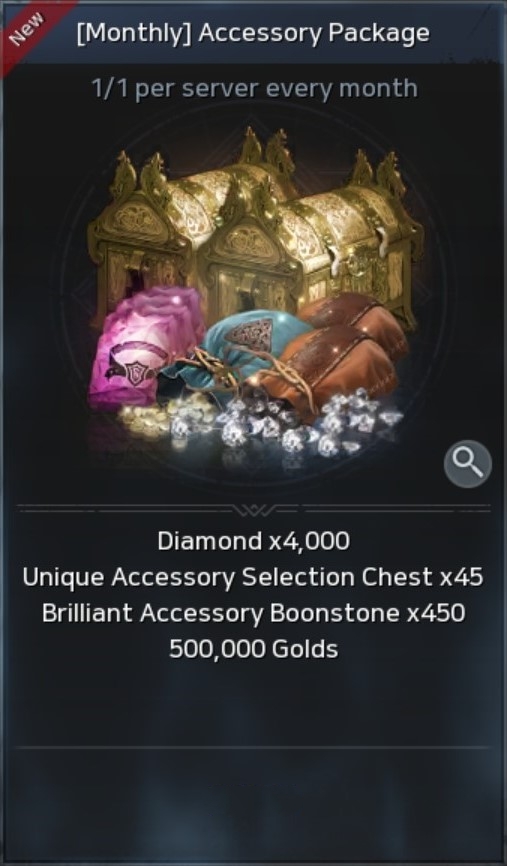Click the 500,000 Golds reward line
This screenshot has height=866, width=507.
click(254, 648)
